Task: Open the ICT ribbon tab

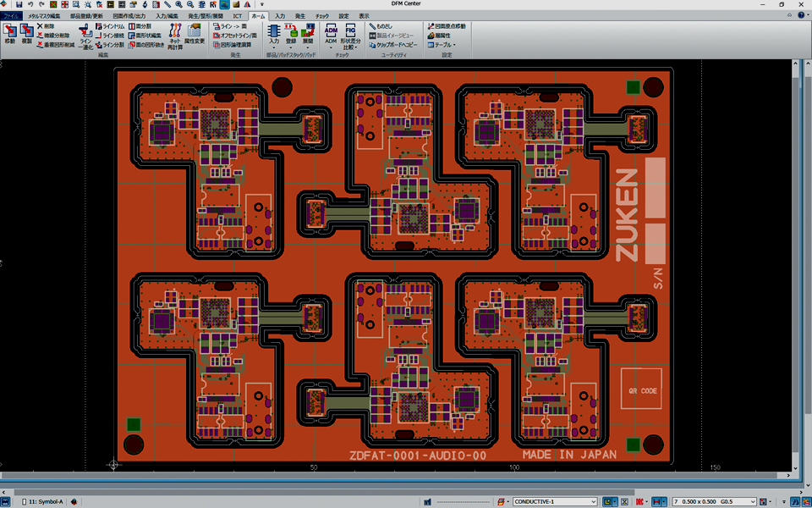Action: [x=238, y=16]
